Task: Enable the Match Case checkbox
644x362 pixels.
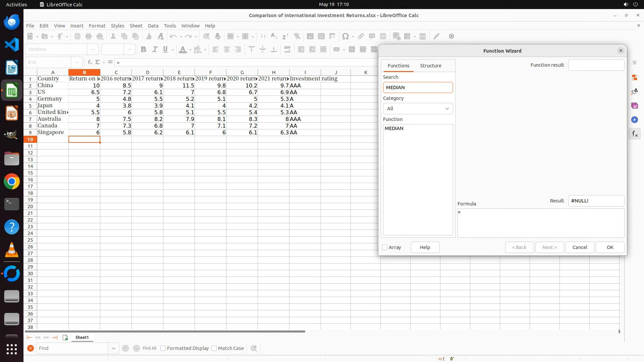Action: pyautogui.click(x=214, y=348)
